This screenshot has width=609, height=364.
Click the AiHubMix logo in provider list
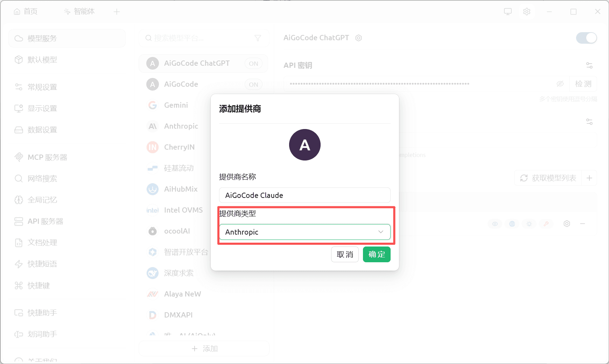pos(153,189)
